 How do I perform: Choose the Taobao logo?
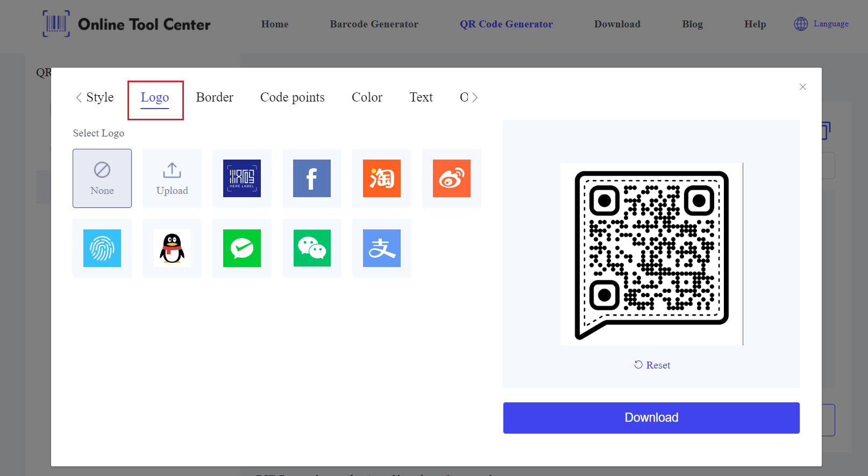point(382,178)
